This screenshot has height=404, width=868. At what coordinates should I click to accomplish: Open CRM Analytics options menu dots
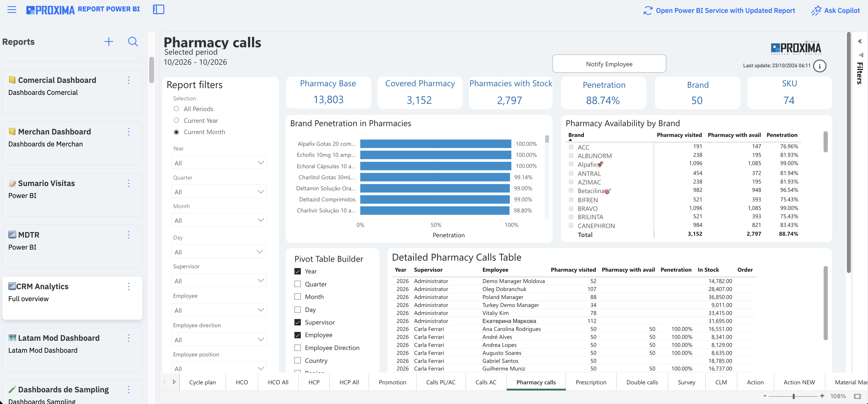click(129, 286)
